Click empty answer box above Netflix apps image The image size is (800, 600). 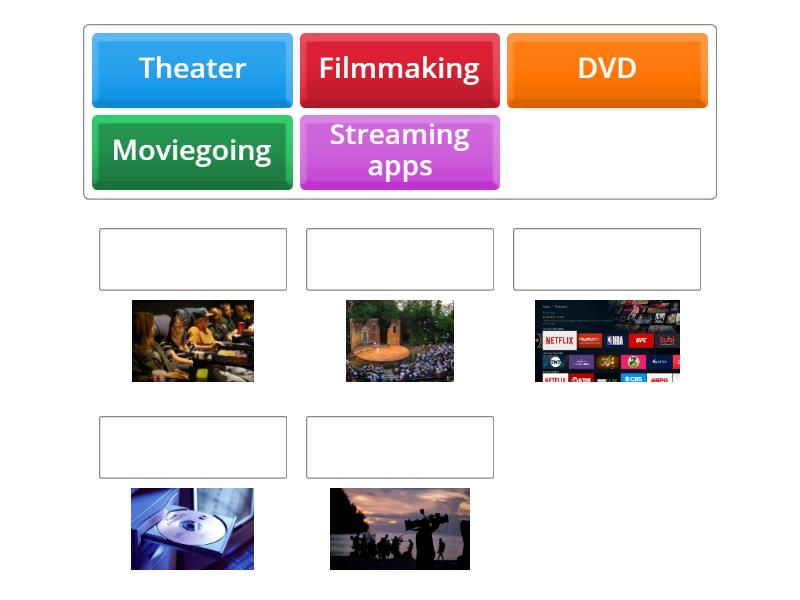607,259
